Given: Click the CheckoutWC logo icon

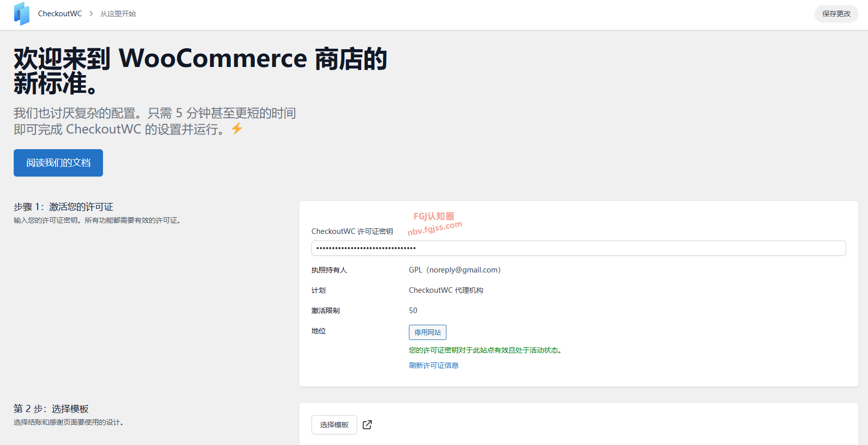Looking at the screenshot, I should pyautogui.click(x=22, y=14).
